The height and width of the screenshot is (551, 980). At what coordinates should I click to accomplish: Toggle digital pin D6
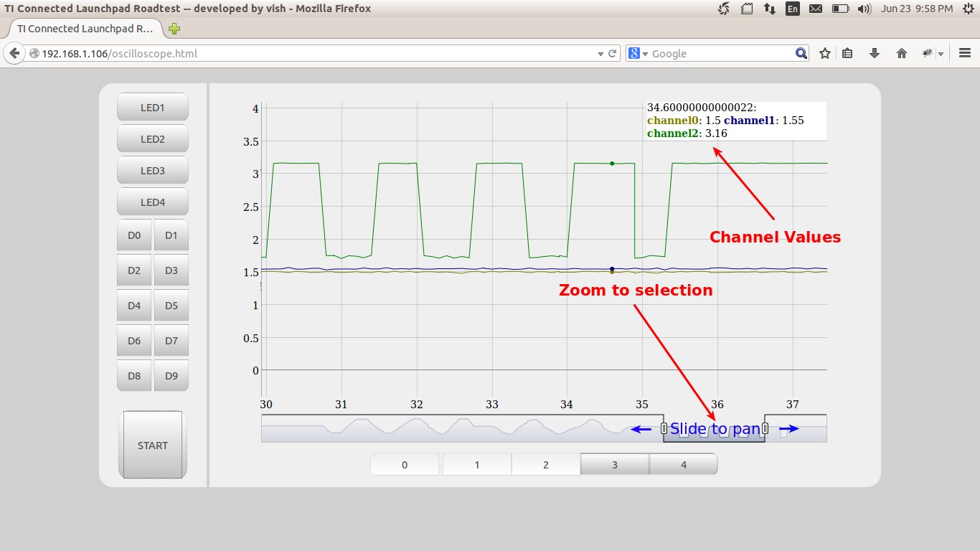(x=134, y=341)
